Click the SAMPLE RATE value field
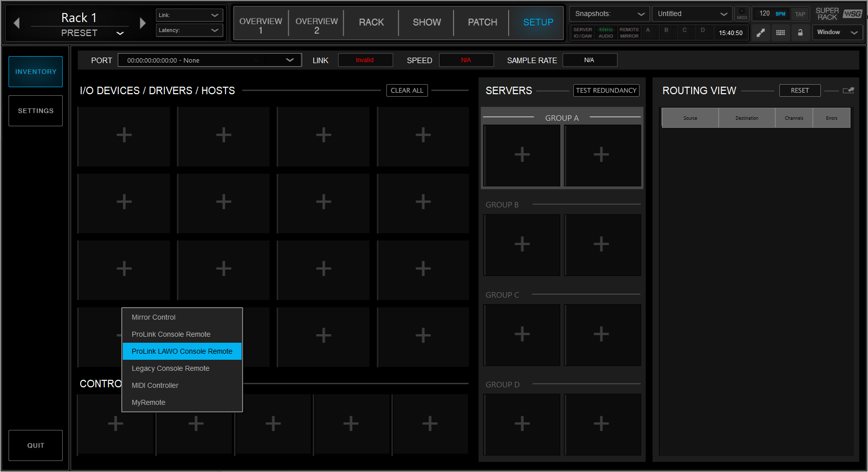This screenshot has height=472, width=868. [590, 60]
